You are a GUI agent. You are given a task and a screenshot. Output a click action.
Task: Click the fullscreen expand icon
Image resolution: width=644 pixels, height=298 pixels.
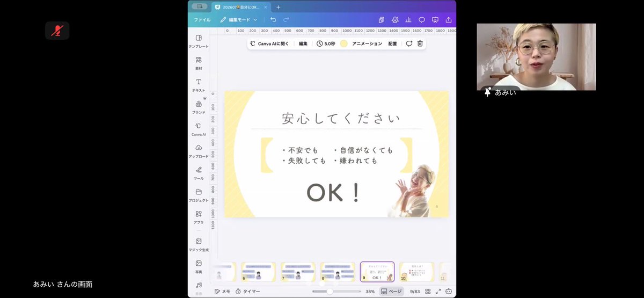click(x=438, y=291)
